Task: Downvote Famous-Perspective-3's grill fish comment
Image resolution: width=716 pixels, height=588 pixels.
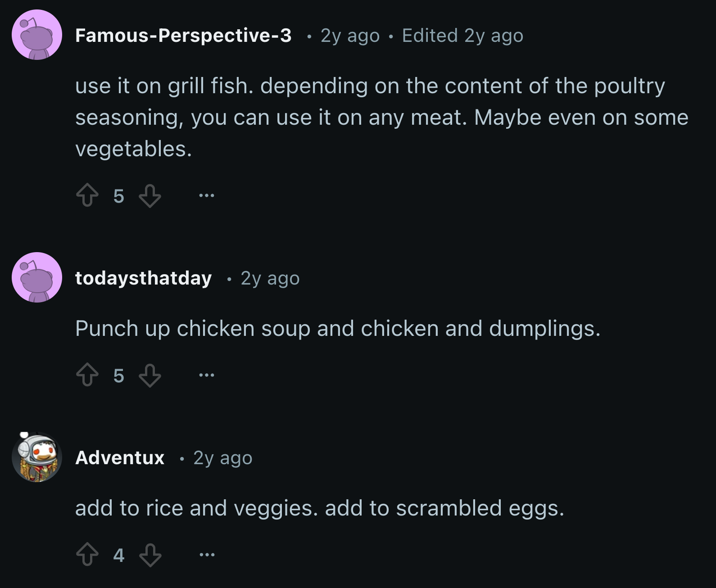Action: [150, 196]
